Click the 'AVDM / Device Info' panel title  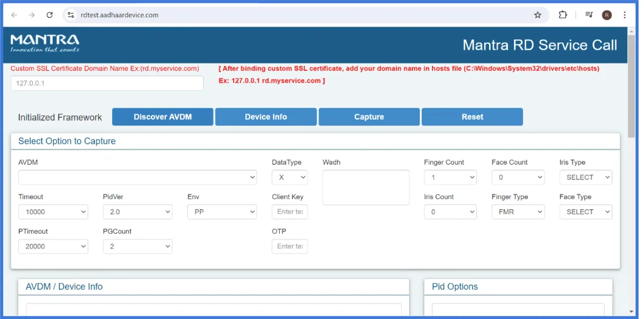(64, 287)
